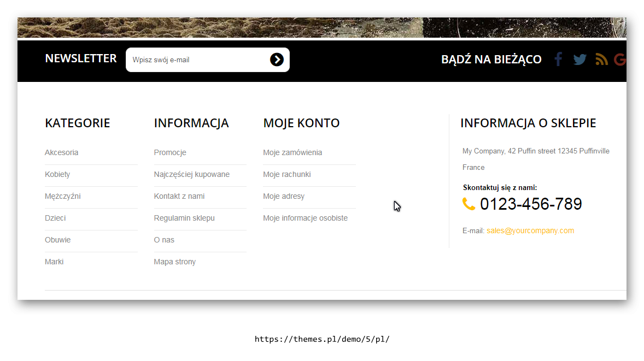Submit newsletter with the arrow button

click(277, 60)
